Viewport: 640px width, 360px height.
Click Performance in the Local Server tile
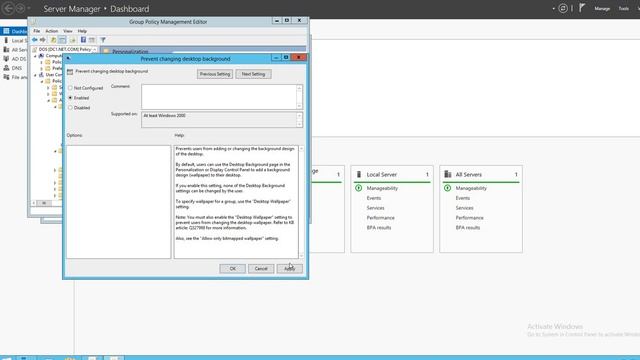[x=380, y=218]
